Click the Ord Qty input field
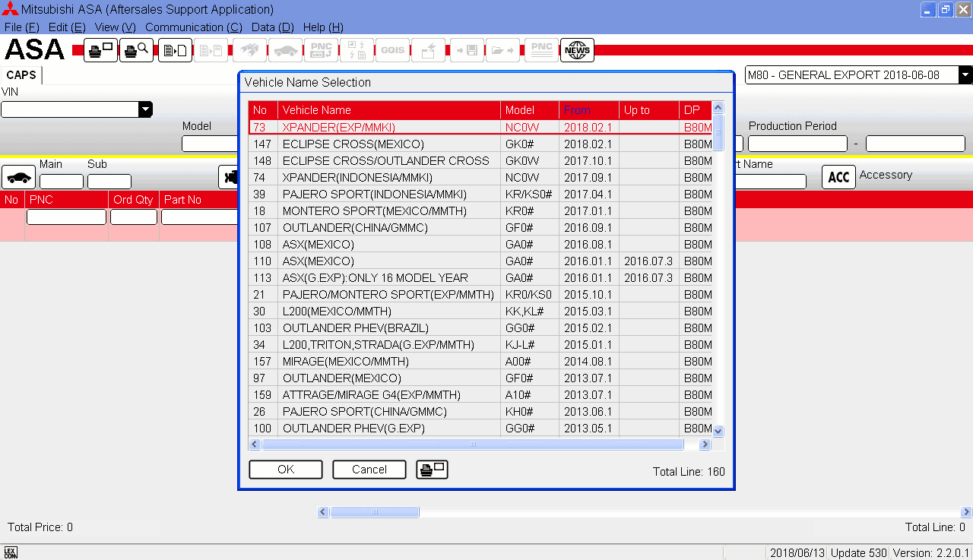 134,217
